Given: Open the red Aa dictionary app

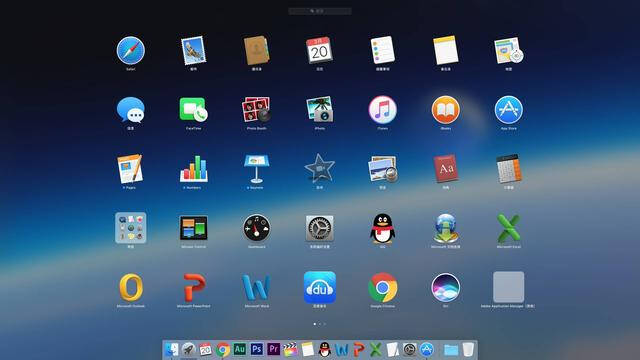Looking at the screenshot, I should pyautogui.click(x=446, y=169).
